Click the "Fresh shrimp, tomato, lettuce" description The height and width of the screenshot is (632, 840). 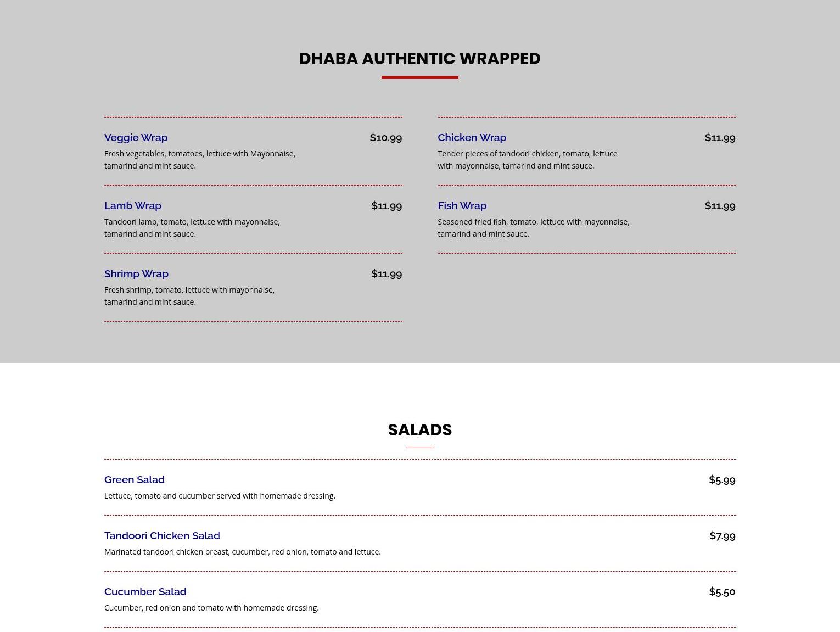pos(189,296)
